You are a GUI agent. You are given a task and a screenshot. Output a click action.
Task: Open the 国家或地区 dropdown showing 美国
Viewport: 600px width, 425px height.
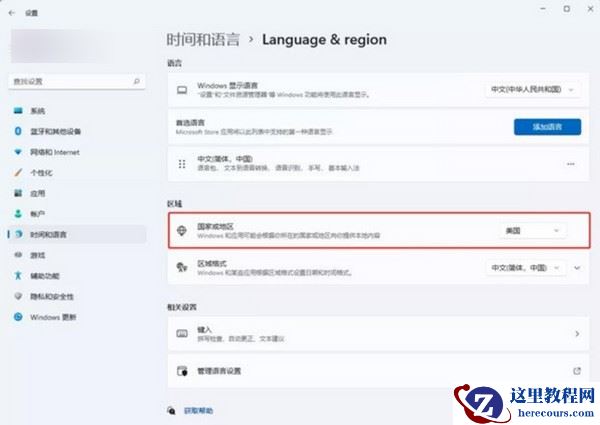pyautogui.click(x=532, y=231)
